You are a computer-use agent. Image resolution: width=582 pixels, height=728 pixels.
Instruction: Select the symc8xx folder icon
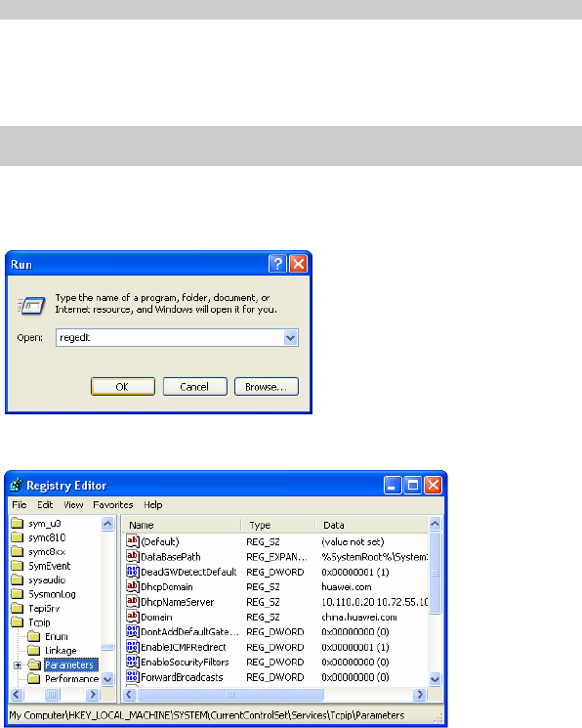click(x=18, y=551)
